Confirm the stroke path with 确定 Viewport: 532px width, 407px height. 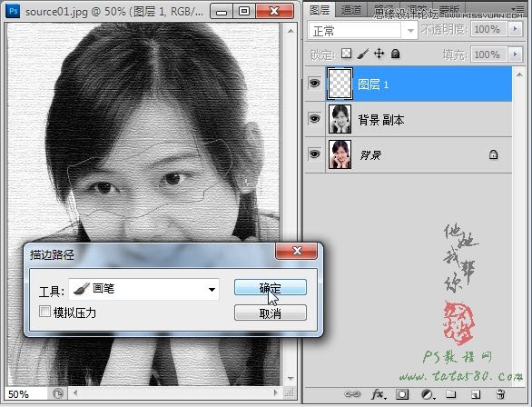tap(271, 287)
